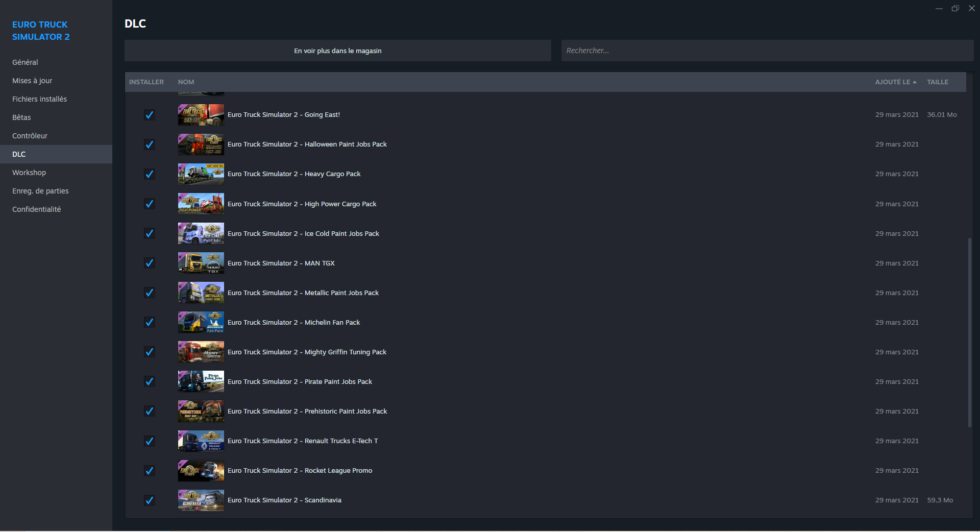The height and width of the screenshot is (532, 980).
Task: Click the 59,3 Mo size value
Action: (940, 500)
